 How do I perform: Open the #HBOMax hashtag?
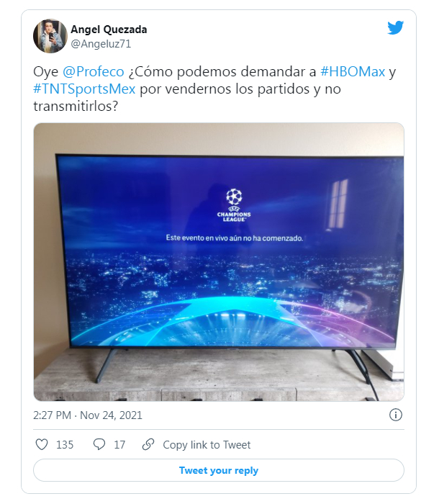pos(353,71)
